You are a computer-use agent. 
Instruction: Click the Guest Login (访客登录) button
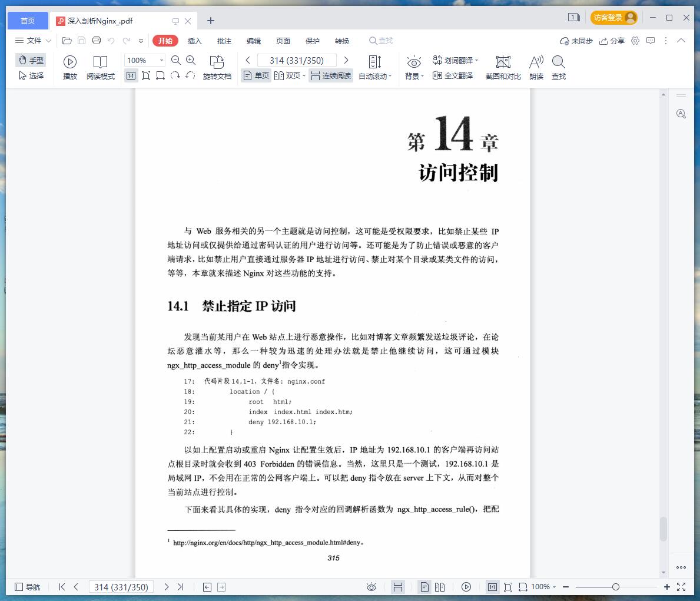(x=613, y=18)
